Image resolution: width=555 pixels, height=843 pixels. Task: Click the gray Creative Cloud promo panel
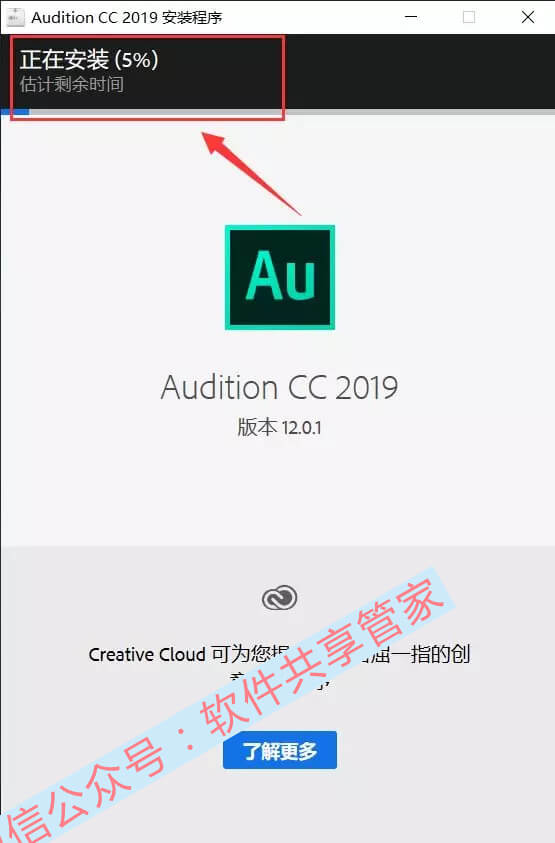pos(278,695)
